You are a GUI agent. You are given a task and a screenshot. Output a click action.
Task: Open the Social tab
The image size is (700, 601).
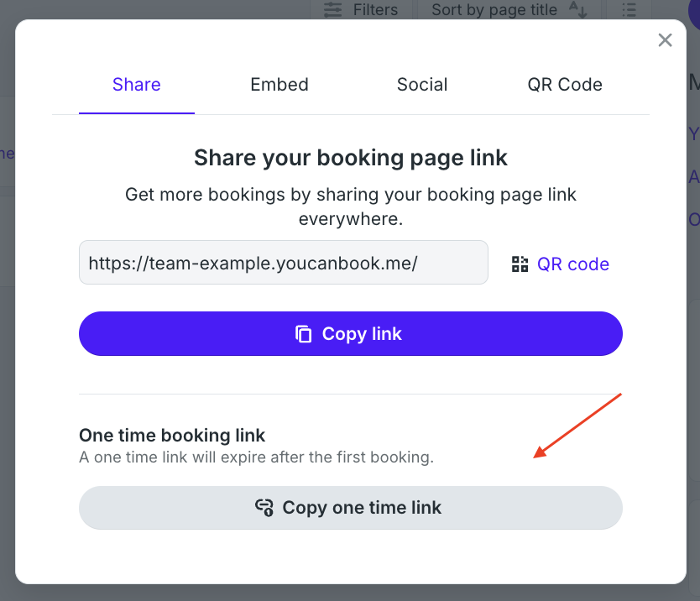(422, 85)
